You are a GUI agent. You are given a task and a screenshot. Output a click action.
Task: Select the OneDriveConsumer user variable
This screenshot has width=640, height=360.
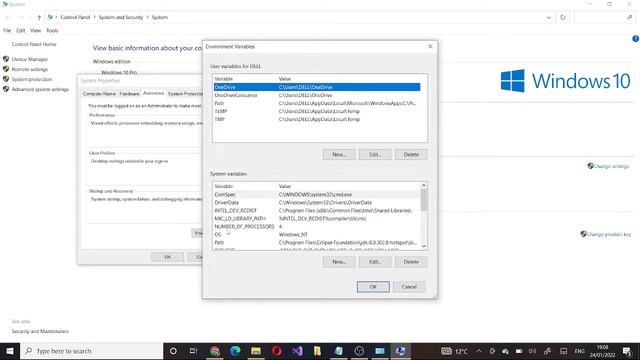[x=317, y=95]
